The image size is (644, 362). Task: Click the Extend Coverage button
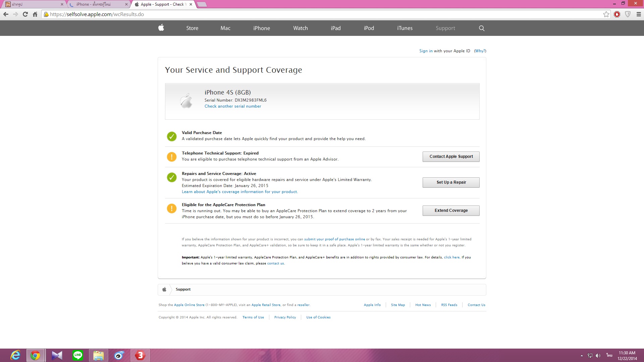pyautogui.click(x=451, y=210)
